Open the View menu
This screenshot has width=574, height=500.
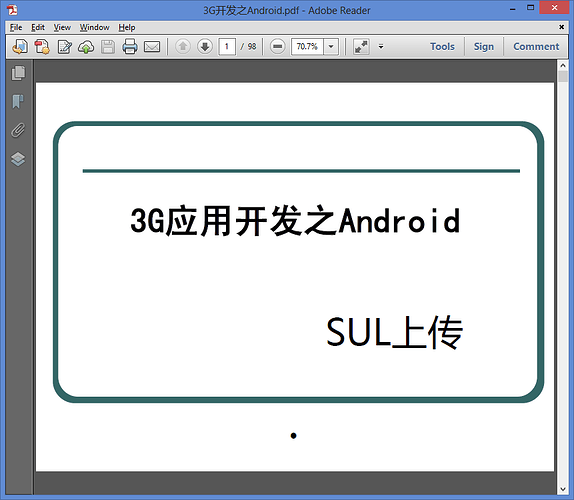pos(62,27)
